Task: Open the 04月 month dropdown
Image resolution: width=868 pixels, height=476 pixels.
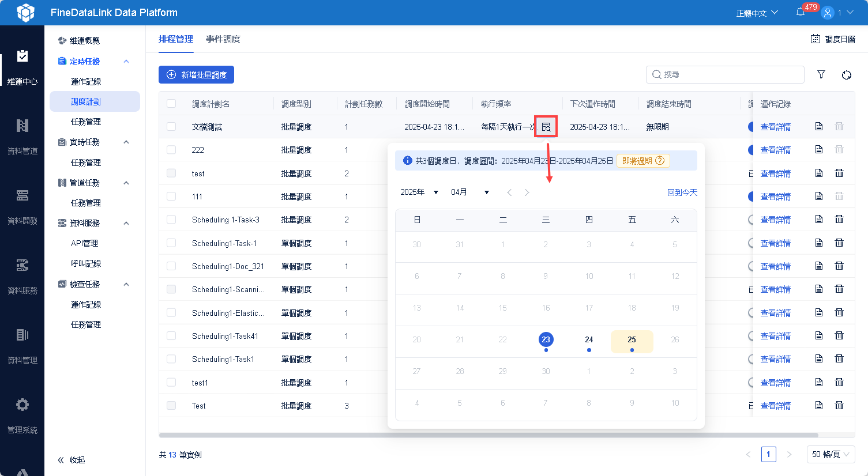Action: tap(470, 192)
